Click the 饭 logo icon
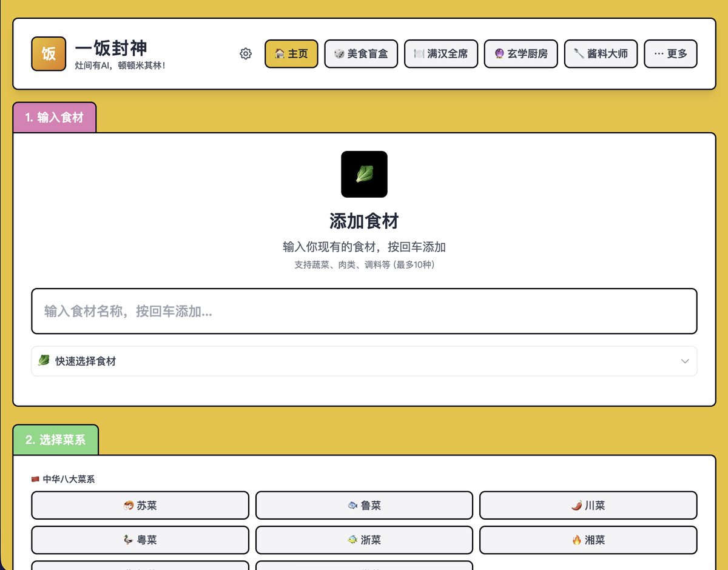Image resolution: width=728 pixels, height=570 pixels. click(49, 54)
